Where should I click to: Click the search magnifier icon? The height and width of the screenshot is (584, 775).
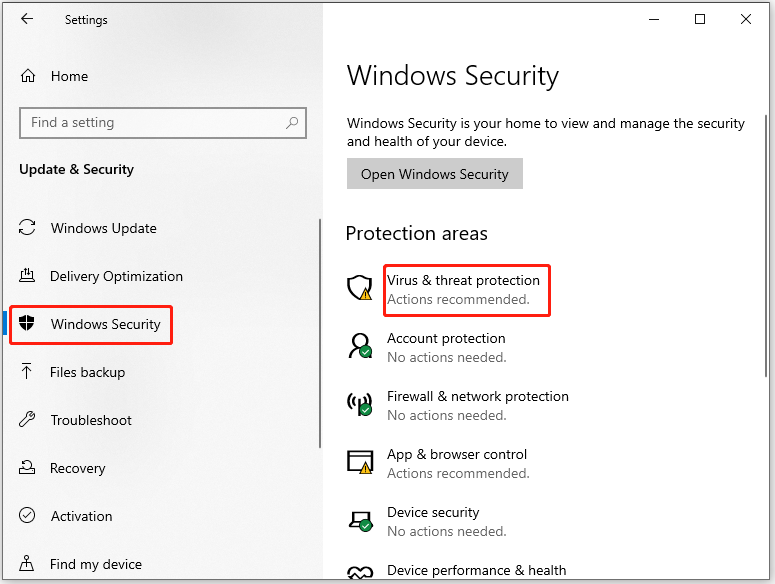pyautogui.click(x=292, y=123)
